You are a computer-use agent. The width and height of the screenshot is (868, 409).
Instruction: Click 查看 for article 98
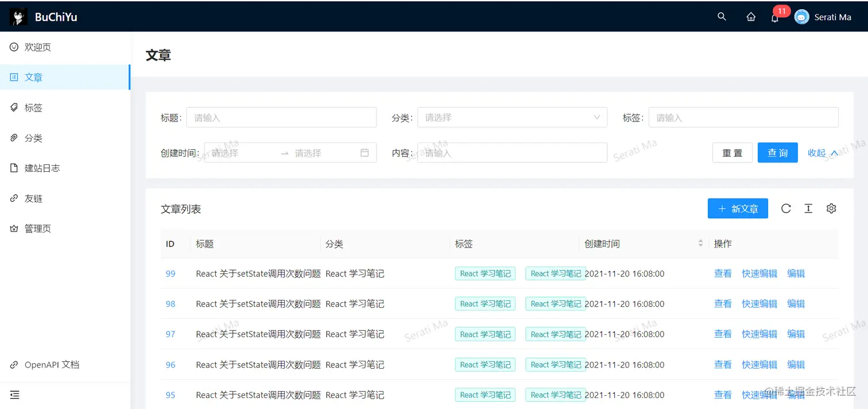(723, 304)
